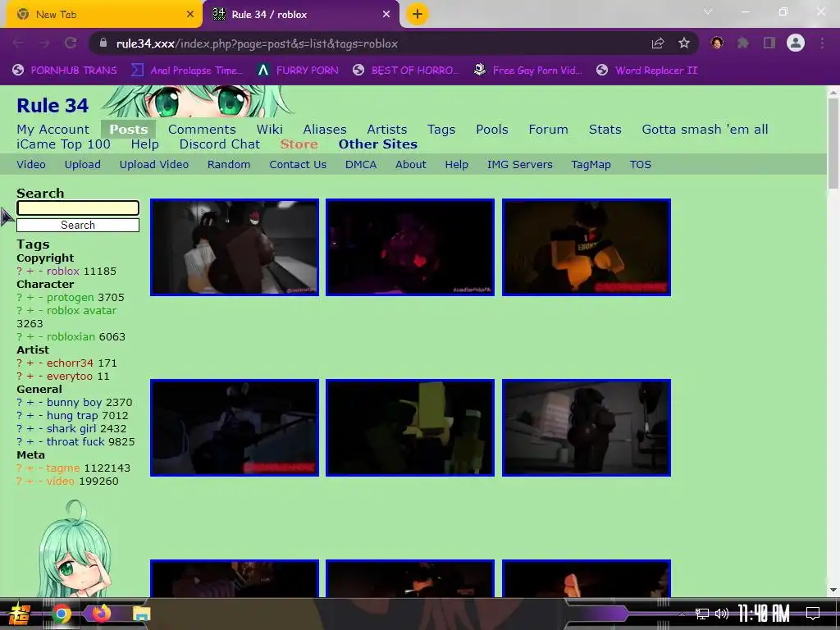
Task: Launch Firefox from the taskbar
Action: click(x=101, y=614)
